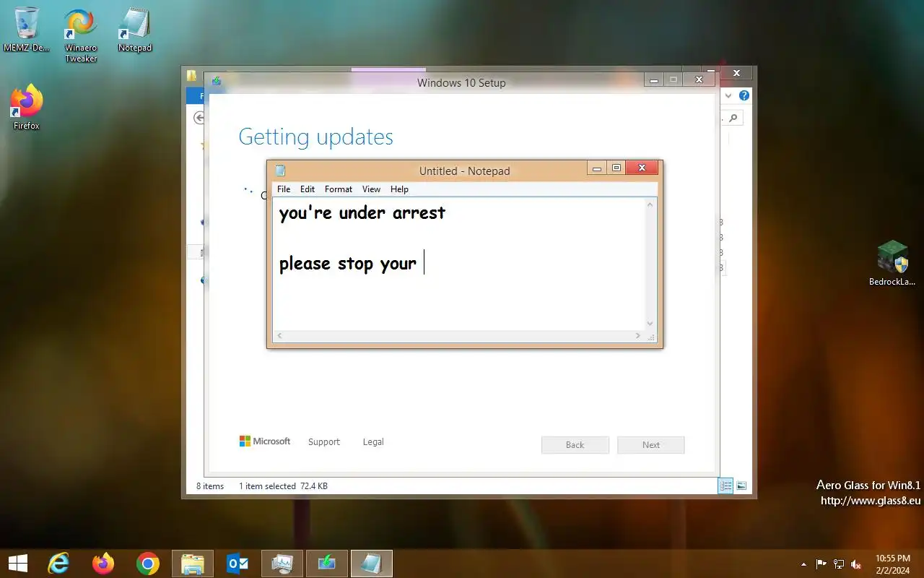Switch to File Explorer in the taskbar
The height and width of the screenshot is (578, 924).
pos(193,564)
